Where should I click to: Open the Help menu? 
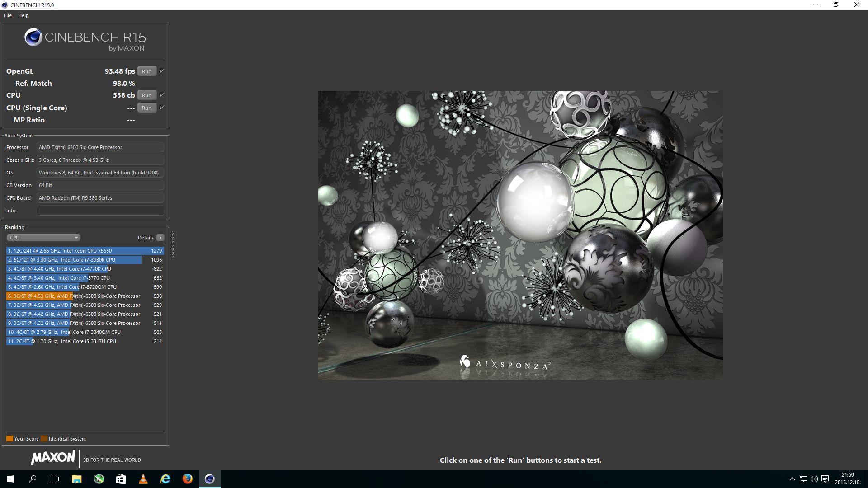(24, 15)
